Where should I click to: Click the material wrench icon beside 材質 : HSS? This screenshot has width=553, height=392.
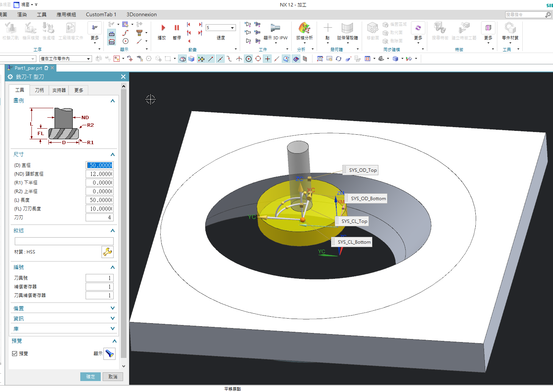(x=108, y=252)
